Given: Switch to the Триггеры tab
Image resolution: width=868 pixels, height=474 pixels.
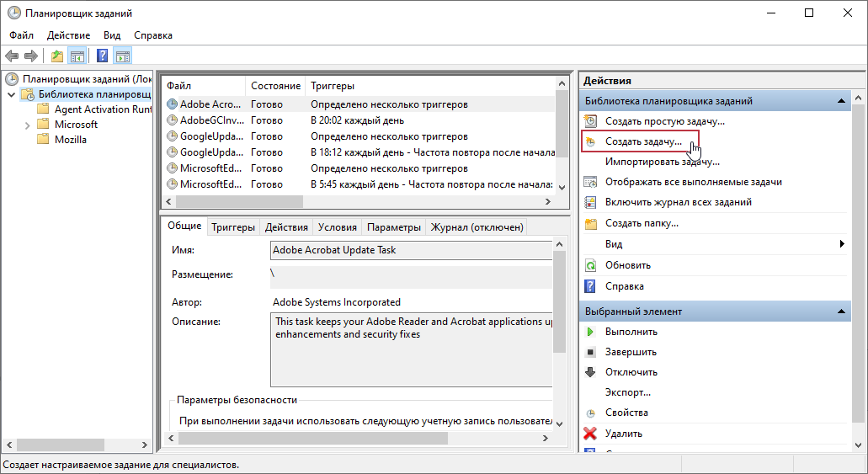Looking at the screenshot, I should pos(233,226).
